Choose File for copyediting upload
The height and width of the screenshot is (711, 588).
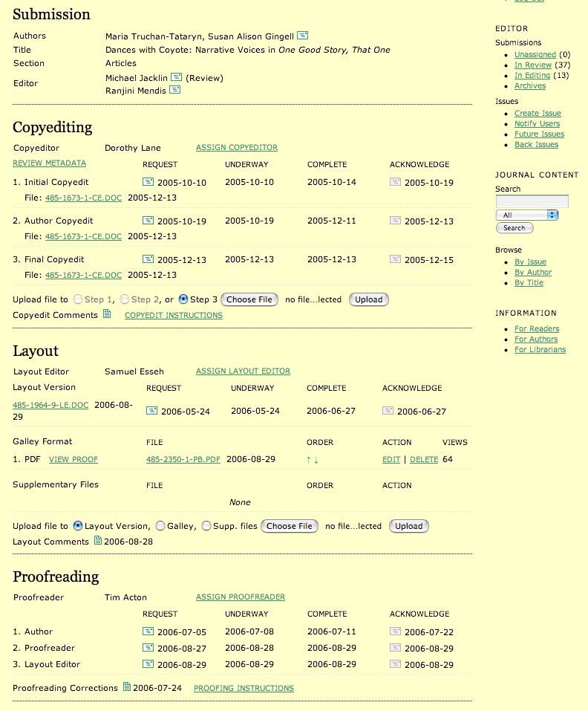click(x=249, y=299)
